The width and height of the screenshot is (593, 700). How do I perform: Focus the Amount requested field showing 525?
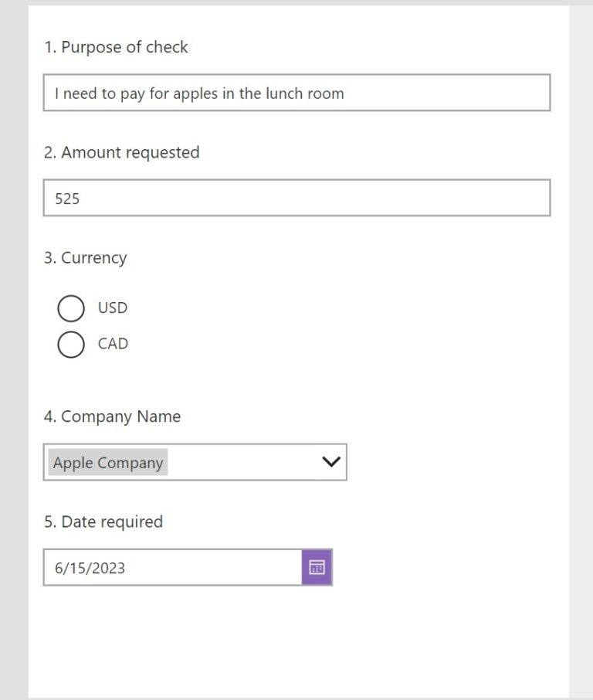296,198
